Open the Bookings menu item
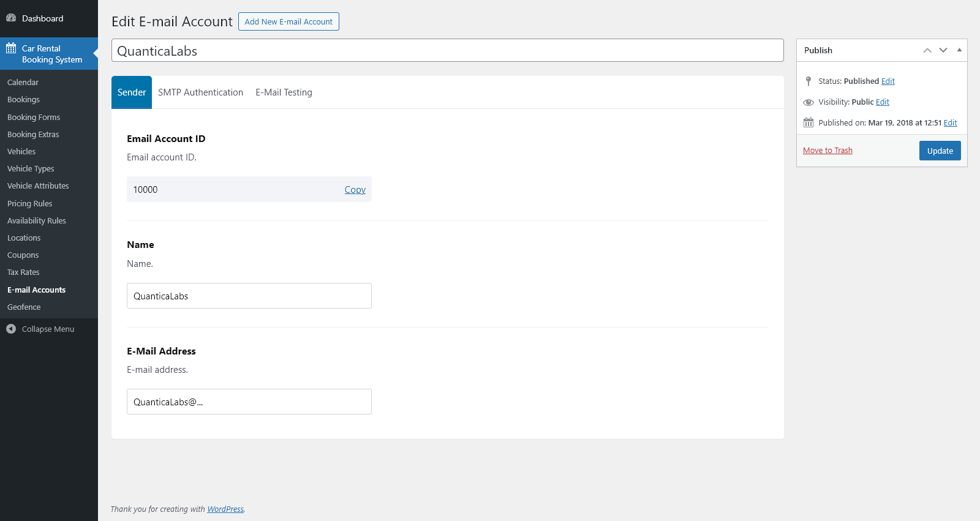The image size is (980, 521). 23,100
